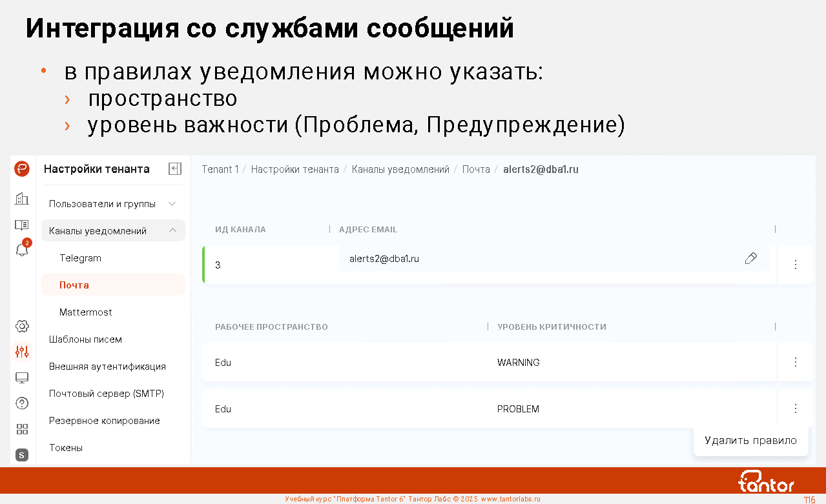Open the documentation book icon
Viewport: 826px width, 504px height.
click(x=22, y=225)
